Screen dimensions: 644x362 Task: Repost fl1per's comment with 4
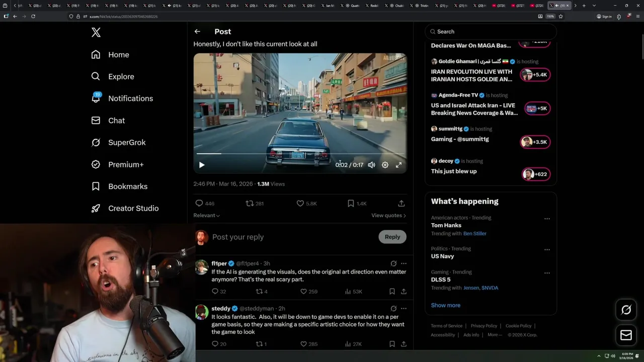pos(262,292)
